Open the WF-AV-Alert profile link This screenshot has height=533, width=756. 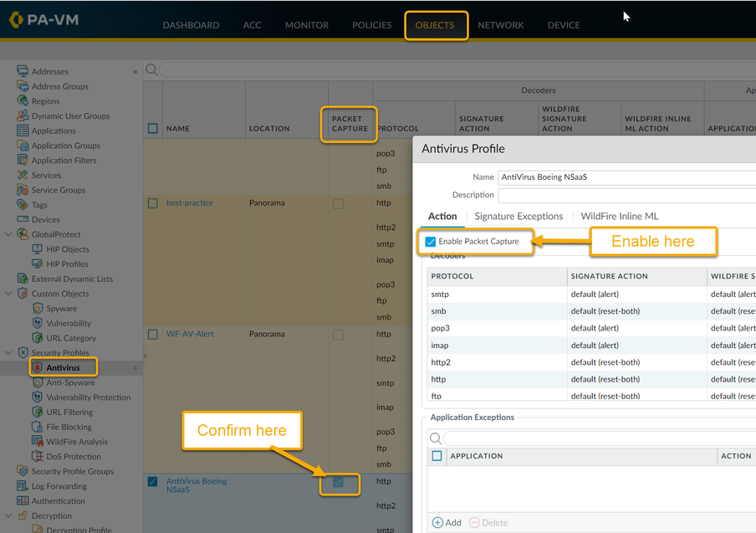[190, 334]
